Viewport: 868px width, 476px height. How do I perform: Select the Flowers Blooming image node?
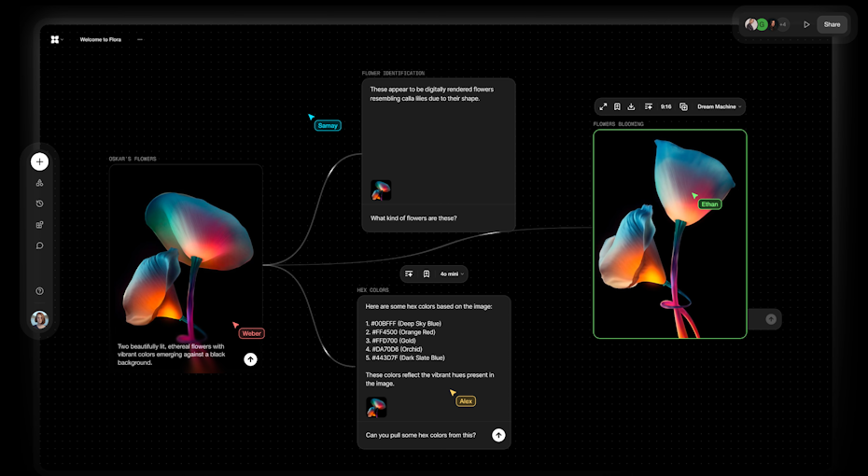click(670, 233)
